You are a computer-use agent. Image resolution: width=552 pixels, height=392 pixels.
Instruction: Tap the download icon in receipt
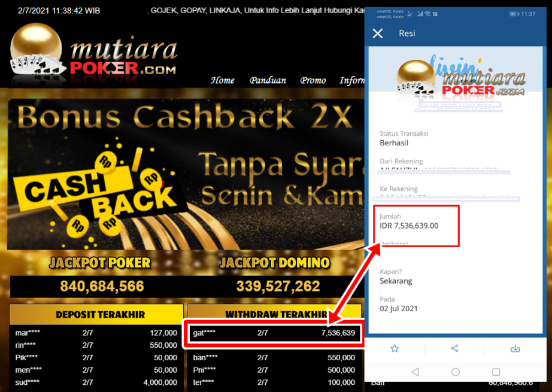515,348
